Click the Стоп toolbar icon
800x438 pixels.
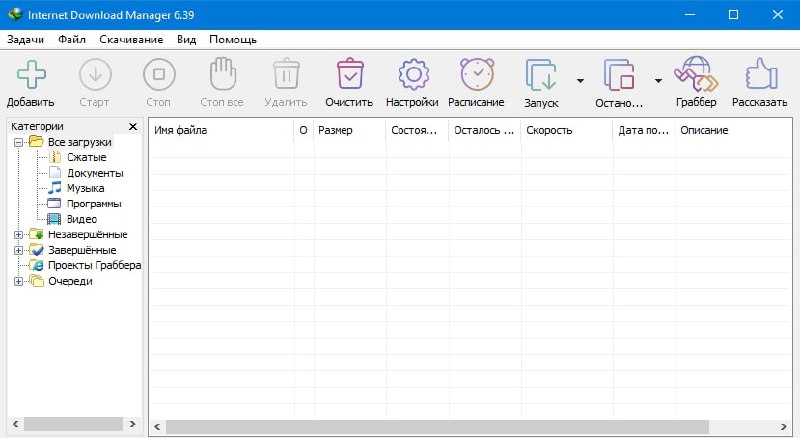tap(159, 75)
